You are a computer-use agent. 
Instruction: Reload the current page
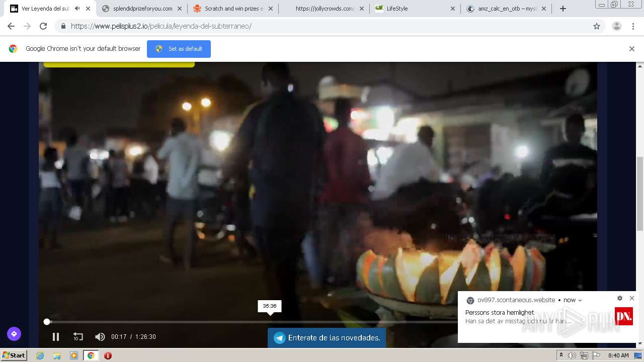pyautogui.click(x=43, y=26)
